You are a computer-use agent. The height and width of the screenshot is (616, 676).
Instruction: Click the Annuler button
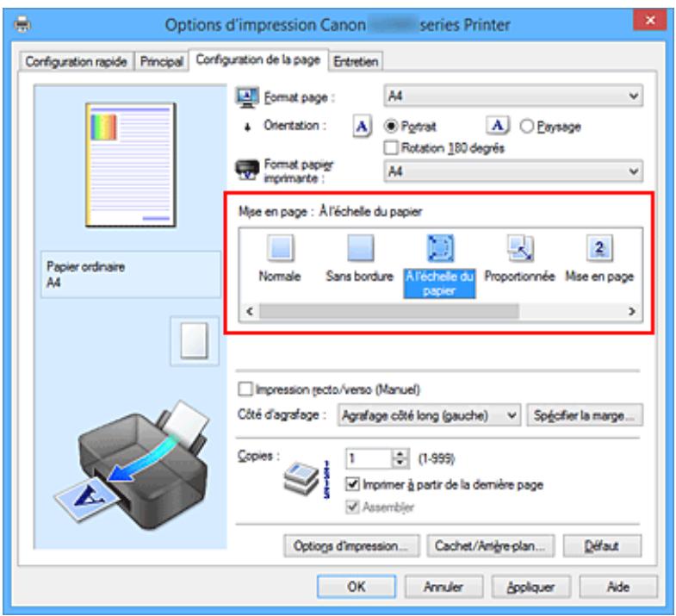[x=443, y=587]
